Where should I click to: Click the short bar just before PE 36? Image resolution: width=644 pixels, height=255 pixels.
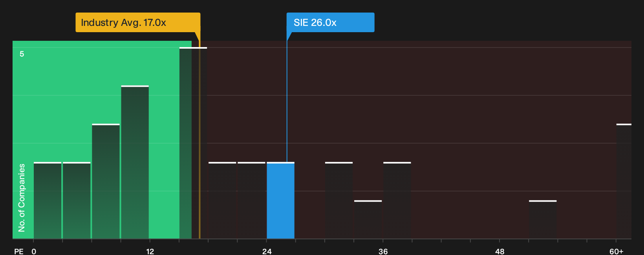[x=368, y=220]
